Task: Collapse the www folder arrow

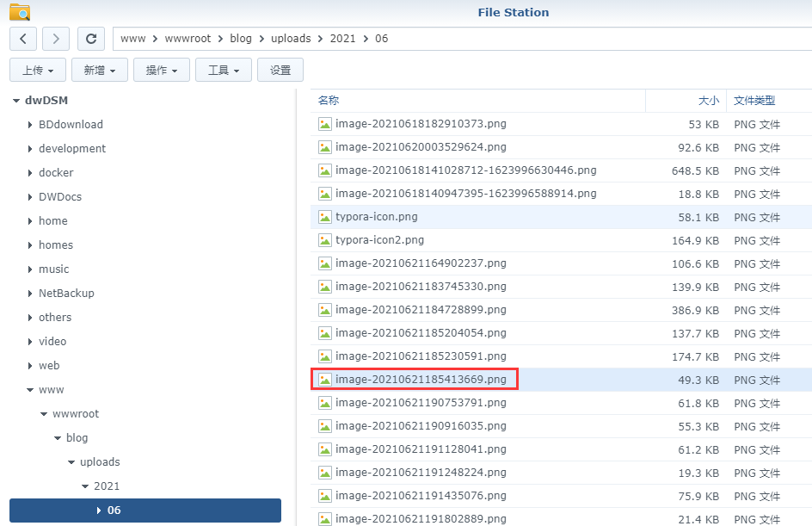Action: (x=30, y=390)
